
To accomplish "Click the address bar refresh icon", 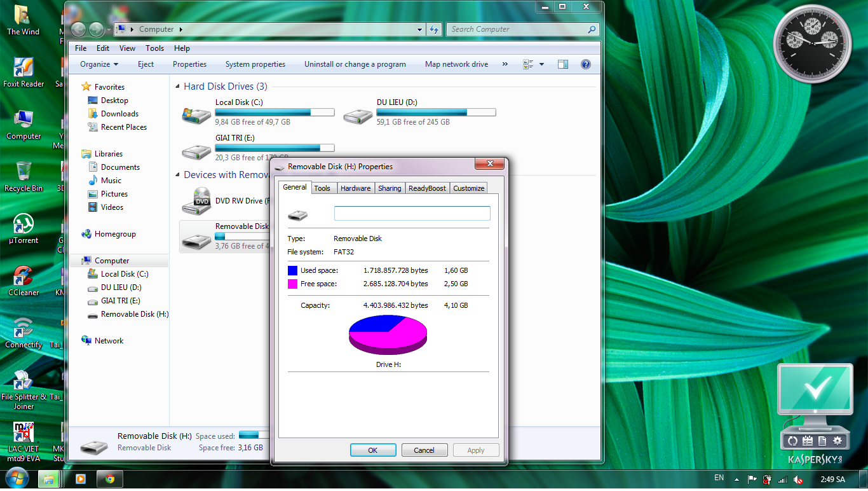I will click(434, 29).
